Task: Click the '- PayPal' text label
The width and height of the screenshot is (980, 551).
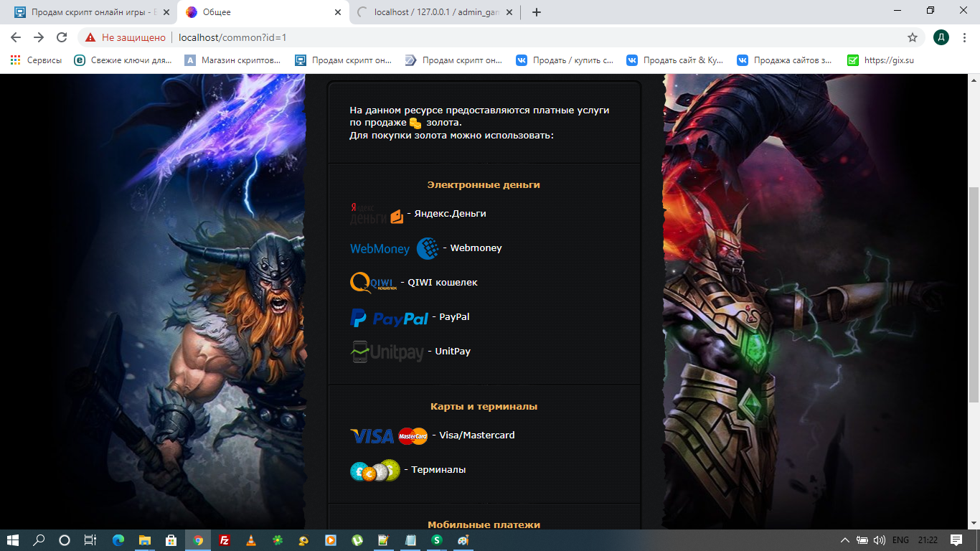Action: pyautogui.click(x=451, y=317)
